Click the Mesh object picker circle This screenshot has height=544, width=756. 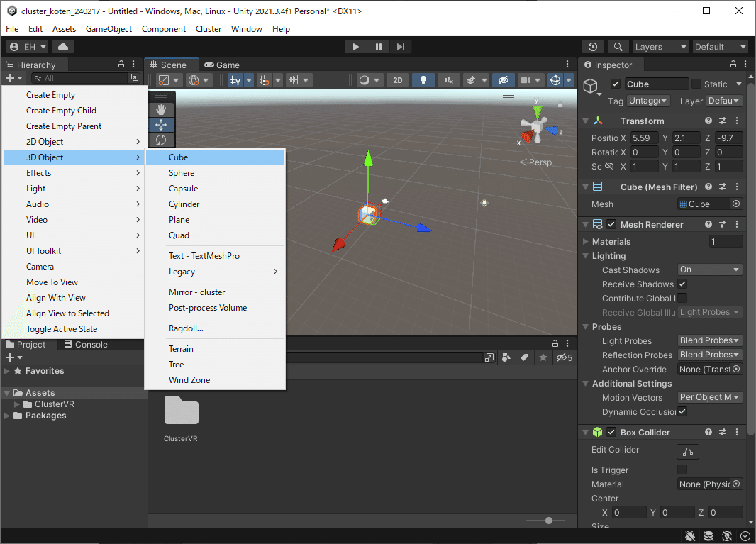coord(736,204)
